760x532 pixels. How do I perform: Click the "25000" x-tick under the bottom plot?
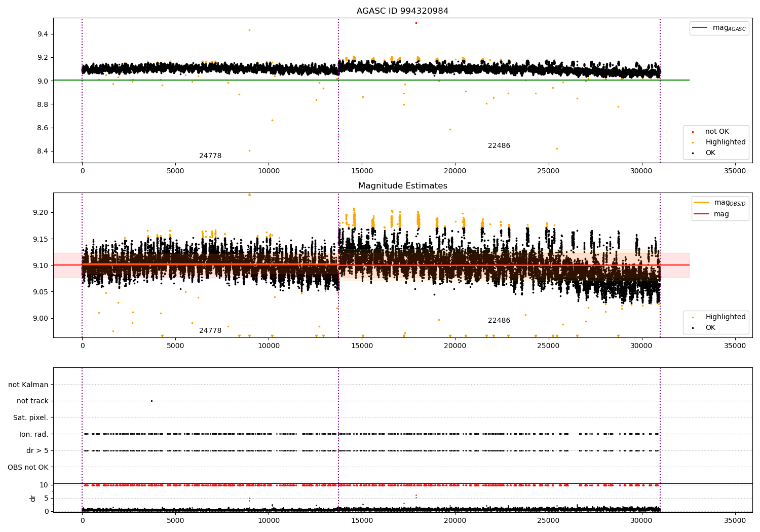(548, 520)
